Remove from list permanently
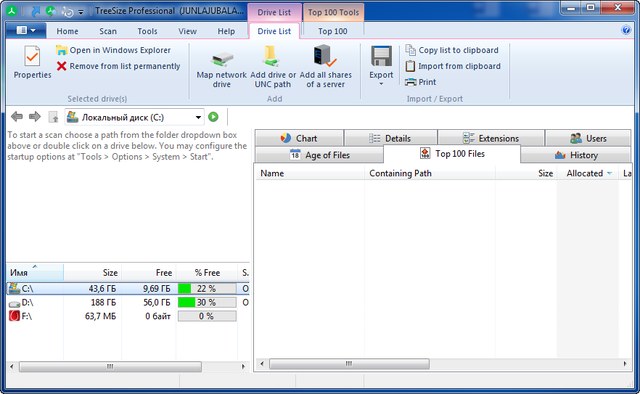The height and width of the screenshot is (394, 640). pos(118,66)
